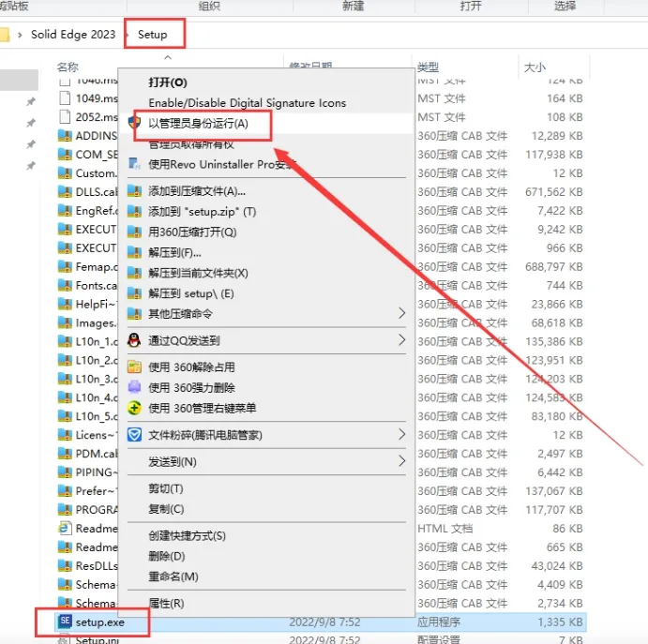648x644 pixels.
Task: Click the 新建 ribbon group label
Action: click(x=353, y=6)
